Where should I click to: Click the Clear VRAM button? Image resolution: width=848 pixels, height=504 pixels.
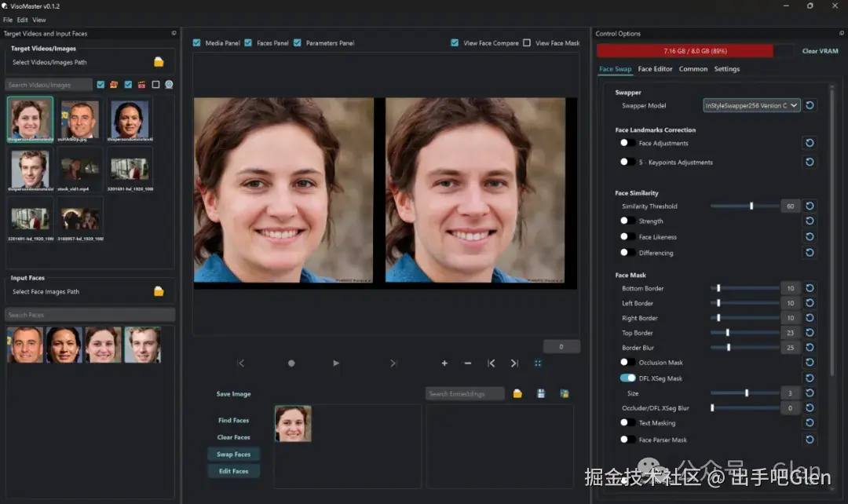[820, 51]
